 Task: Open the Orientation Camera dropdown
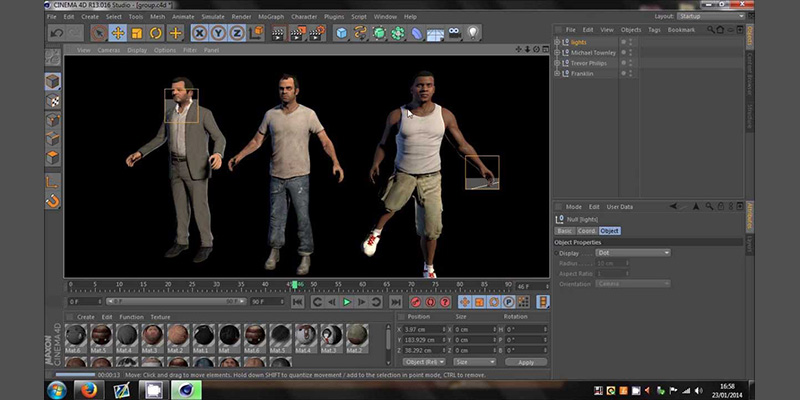[633, 284]
